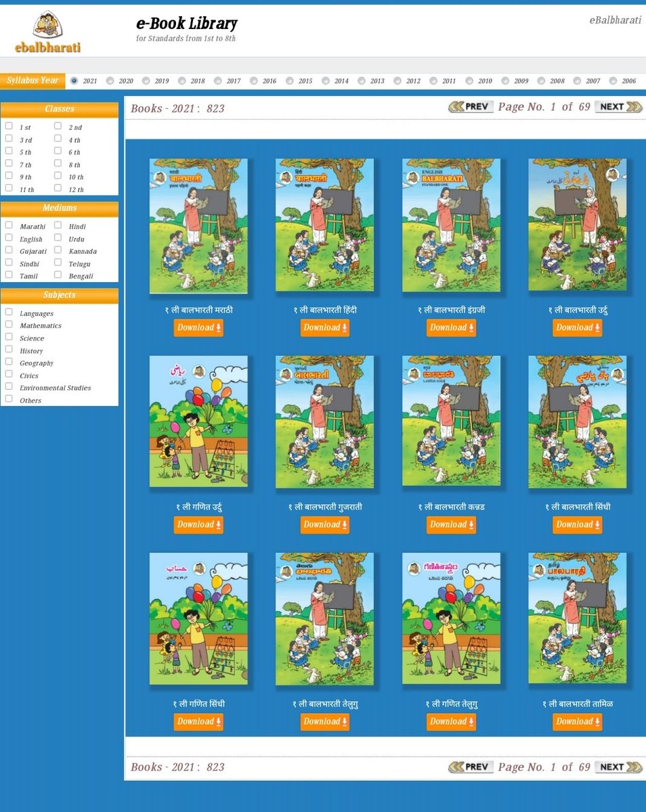Pick syllabus year 2006

[x=613, y=81]
